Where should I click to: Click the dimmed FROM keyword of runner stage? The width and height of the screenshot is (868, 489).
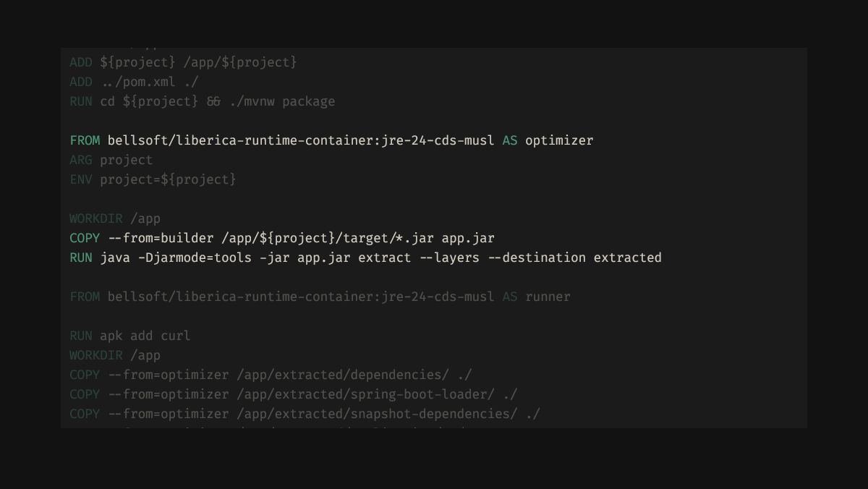tap(85, 297)
